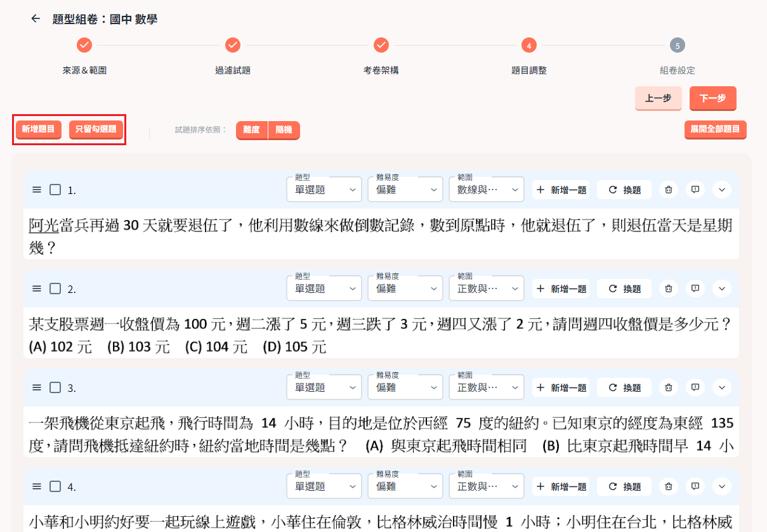Open the 難易度 dropdown of question 3
The image size is (767, 532).
[405, 387]
